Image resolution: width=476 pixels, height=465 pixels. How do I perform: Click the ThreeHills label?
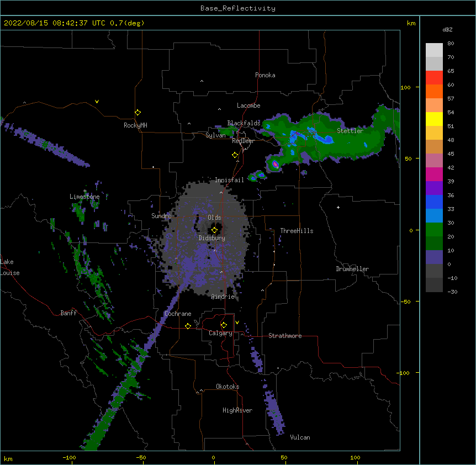[x=297, y=231]
